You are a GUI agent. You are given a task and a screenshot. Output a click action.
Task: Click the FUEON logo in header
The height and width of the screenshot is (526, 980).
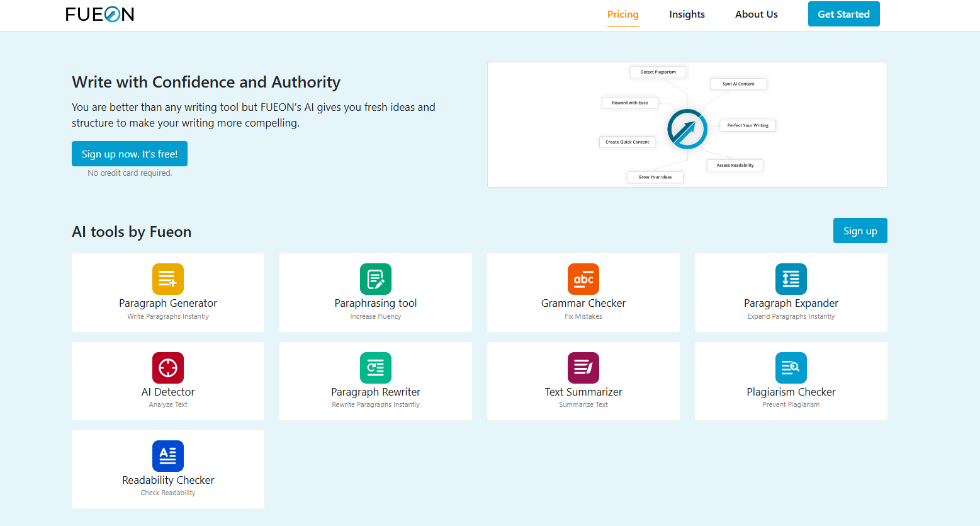[x=100, y=14]
